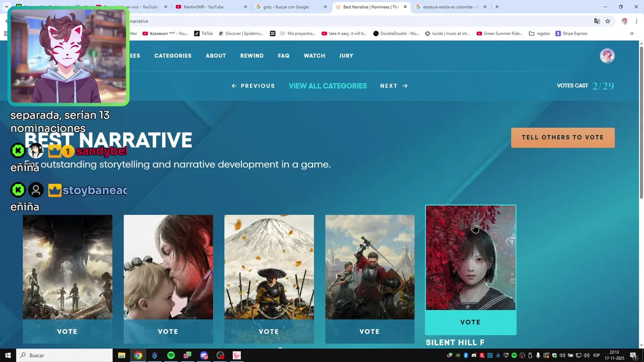Open the Windows notification center

tap(633, 355)
